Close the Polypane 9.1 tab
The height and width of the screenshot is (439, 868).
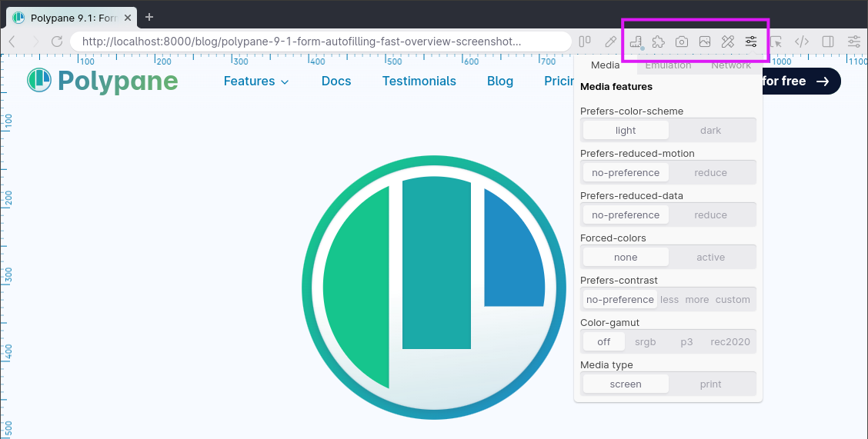[127, 18]
